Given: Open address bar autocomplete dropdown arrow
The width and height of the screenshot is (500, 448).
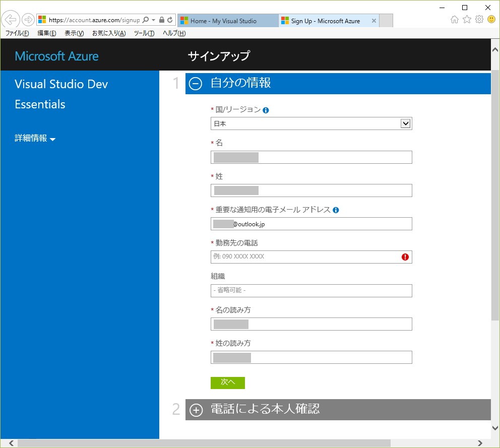Looking at the screenshot, I should tap(153, 20).
